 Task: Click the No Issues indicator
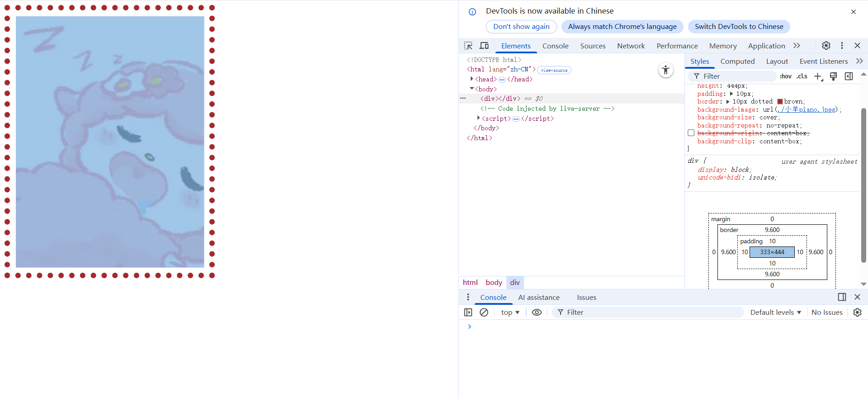[826, 313]
